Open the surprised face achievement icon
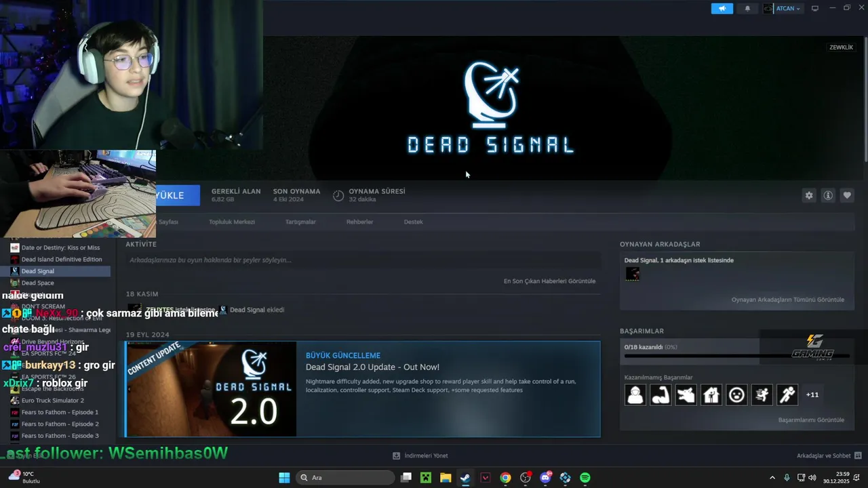Screen dimensions: 868x488 point(736,394)
